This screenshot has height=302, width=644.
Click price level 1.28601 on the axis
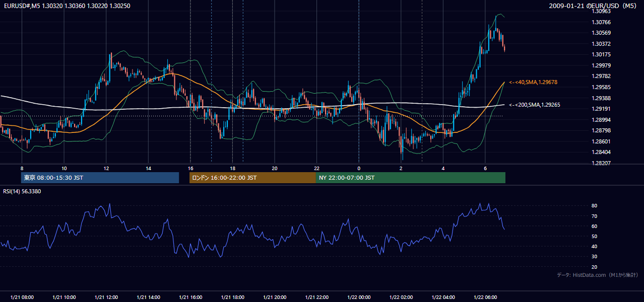coord(601,141)
